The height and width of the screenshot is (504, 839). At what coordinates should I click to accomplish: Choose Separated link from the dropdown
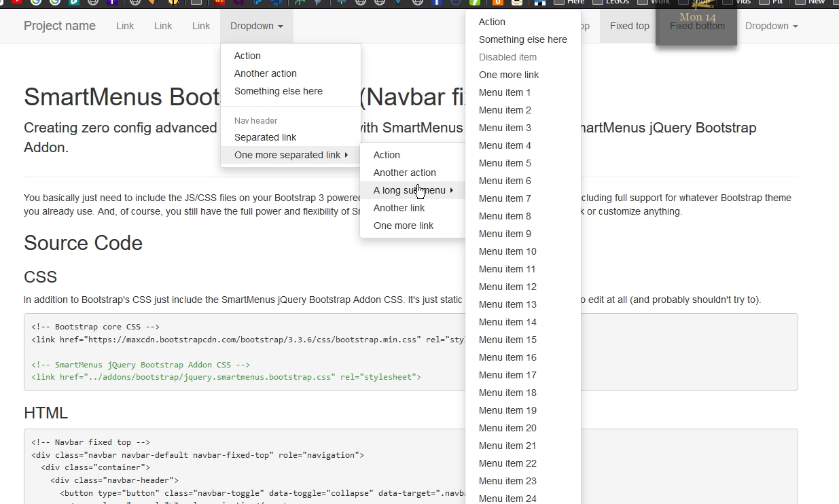[265, 137]
